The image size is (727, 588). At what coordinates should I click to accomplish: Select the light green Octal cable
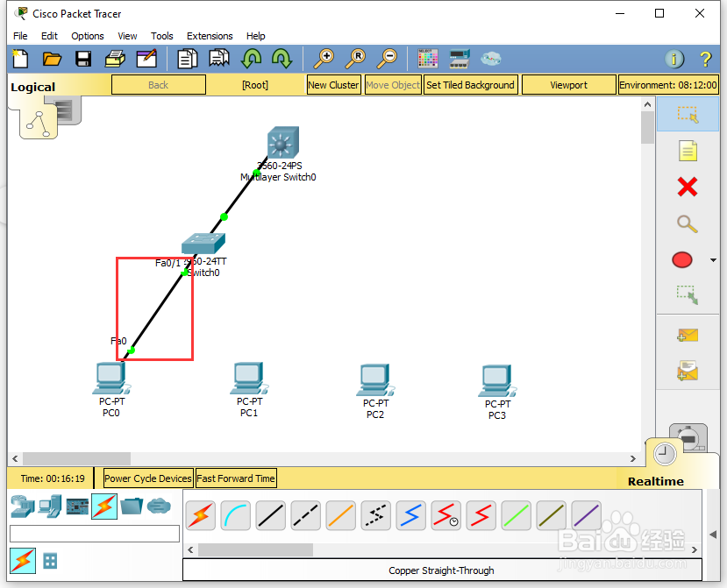pos(516,515)
